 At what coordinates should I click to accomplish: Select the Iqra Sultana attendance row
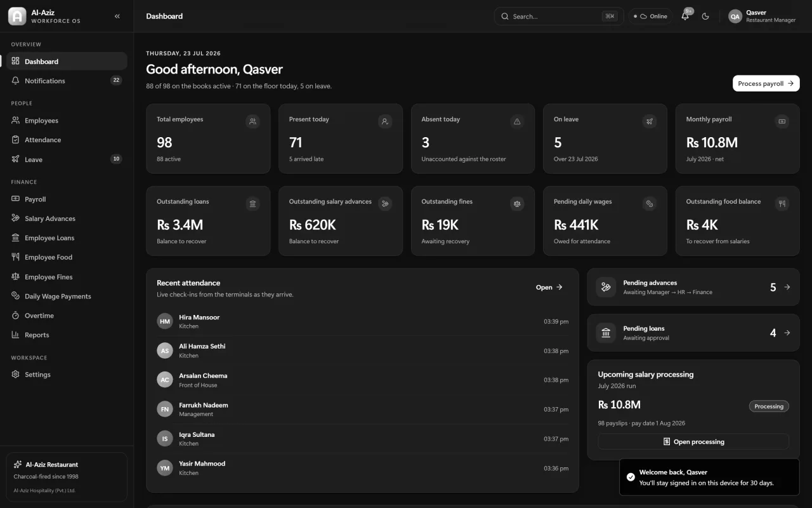tap(362, 439)
